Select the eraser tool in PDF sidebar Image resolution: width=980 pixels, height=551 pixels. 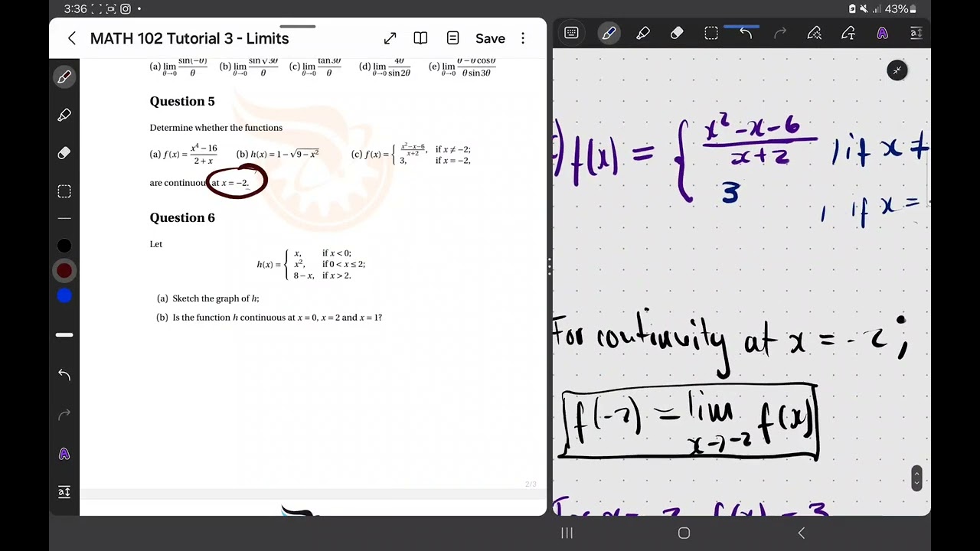64,153
